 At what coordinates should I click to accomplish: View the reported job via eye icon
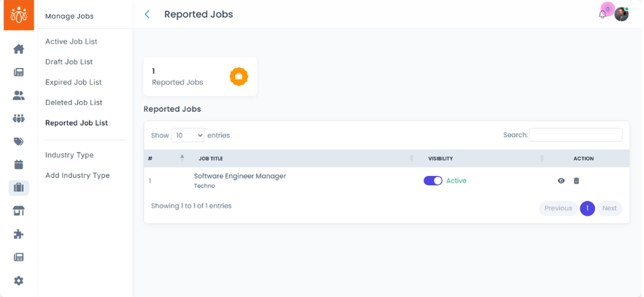tap(561, 181)
